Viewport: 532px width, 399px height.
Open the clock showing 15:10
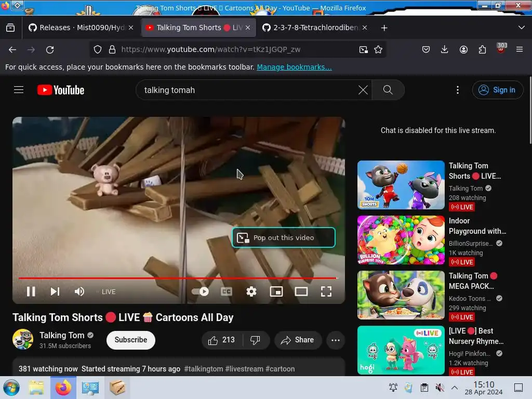(x=484, y=388)
